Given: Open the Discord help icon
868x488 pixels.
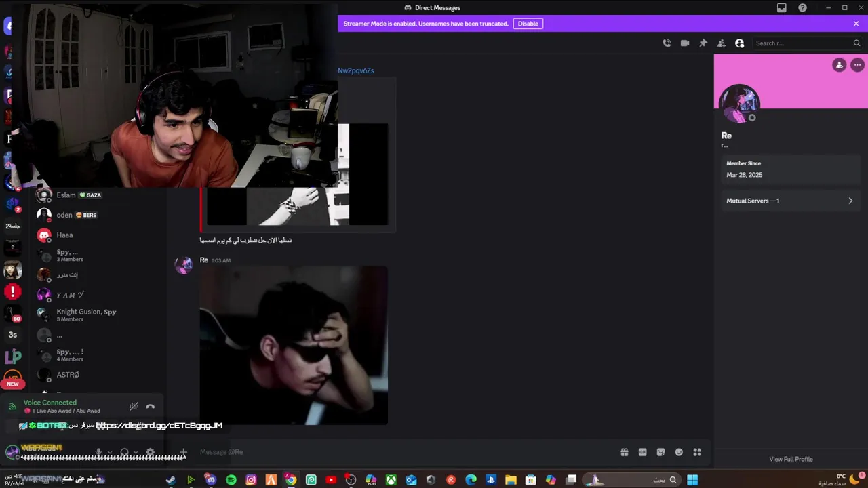Looking at the screenshot, I should (803, 8).
